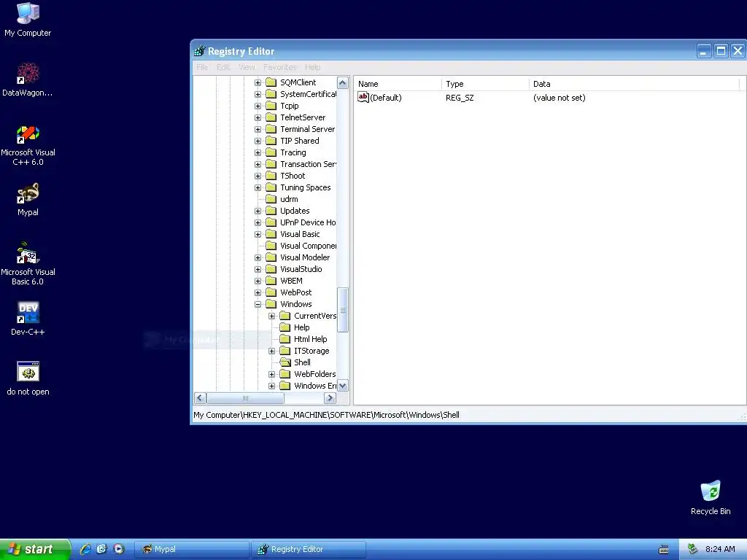747x560 pixels.
Task: Select the TShoot tree key
Action: click(x=293, y=176)
